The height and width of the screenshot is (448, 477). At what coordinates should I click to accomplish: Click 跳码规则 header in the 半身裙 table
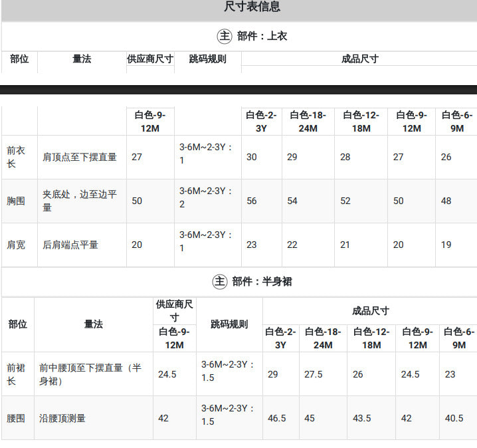click(229, 324)
